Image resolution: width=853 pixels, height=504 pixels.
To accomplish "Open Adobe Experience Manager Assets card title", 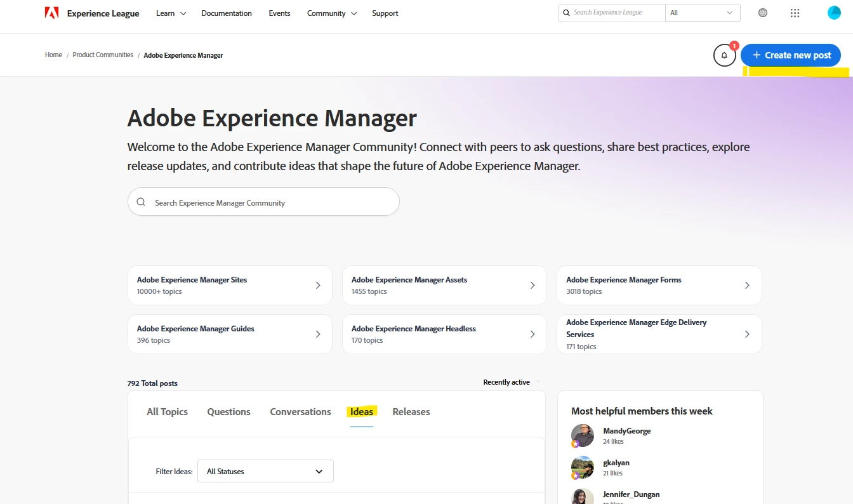I will point(409,279).
